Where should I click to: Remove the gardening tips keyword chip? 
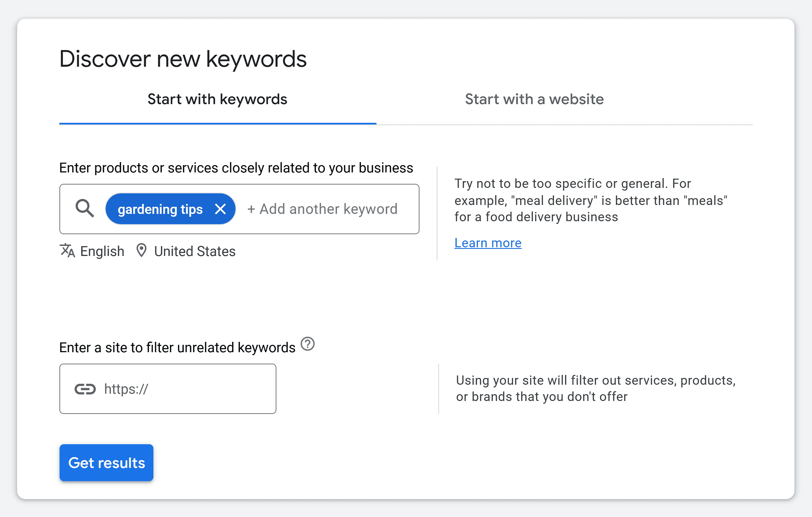pos(220,209)
